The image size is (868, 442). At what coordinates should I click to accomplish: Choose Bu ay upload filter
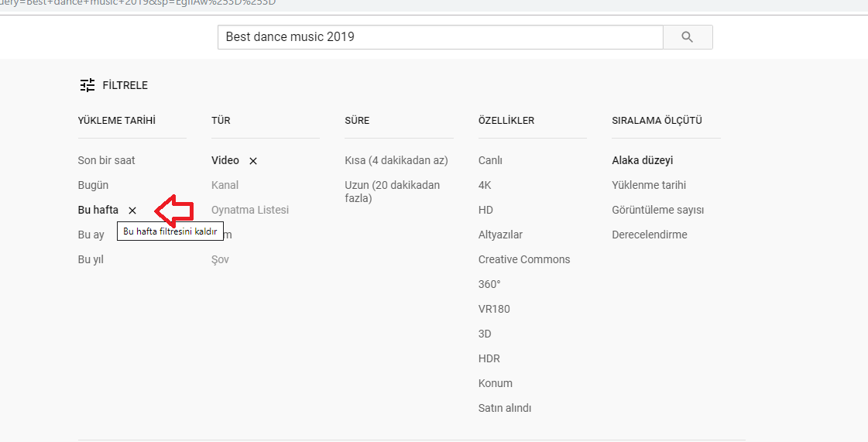[91, 235]
